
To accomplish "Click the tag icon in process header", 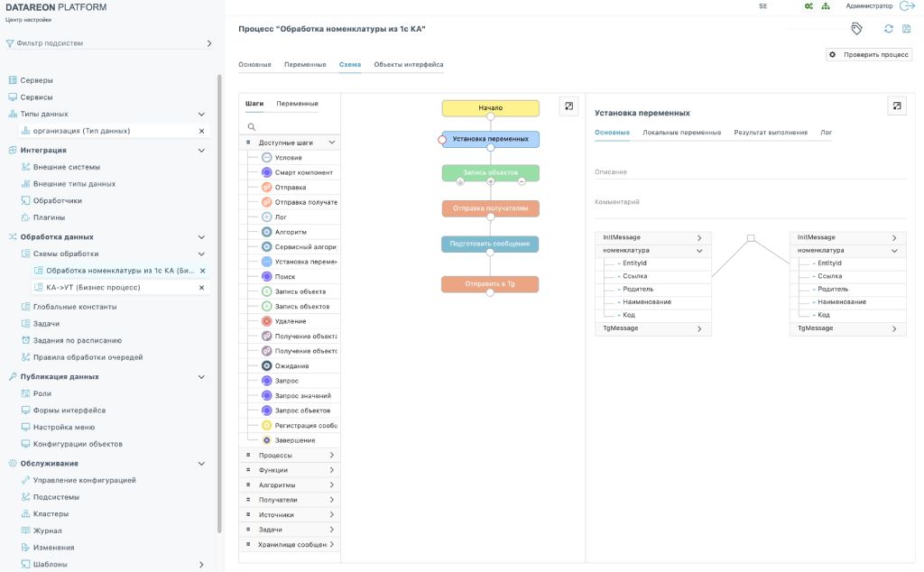I will pos(856,29).
